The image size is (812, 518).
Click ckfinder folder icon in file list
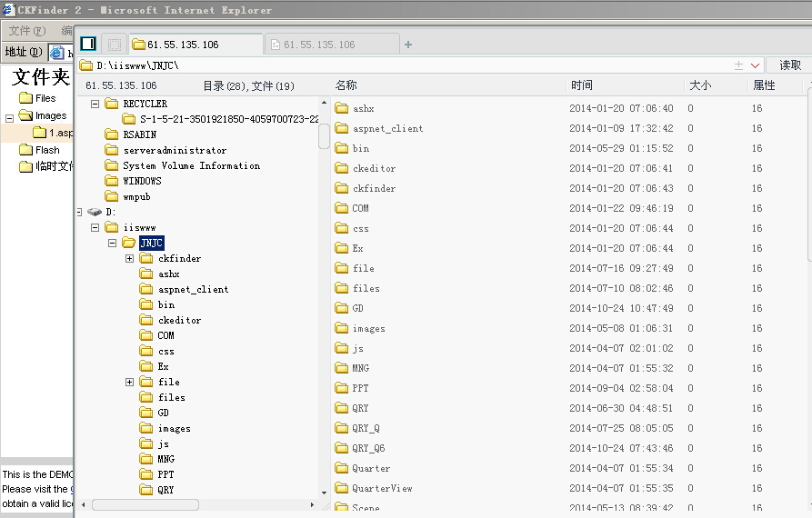341,188
